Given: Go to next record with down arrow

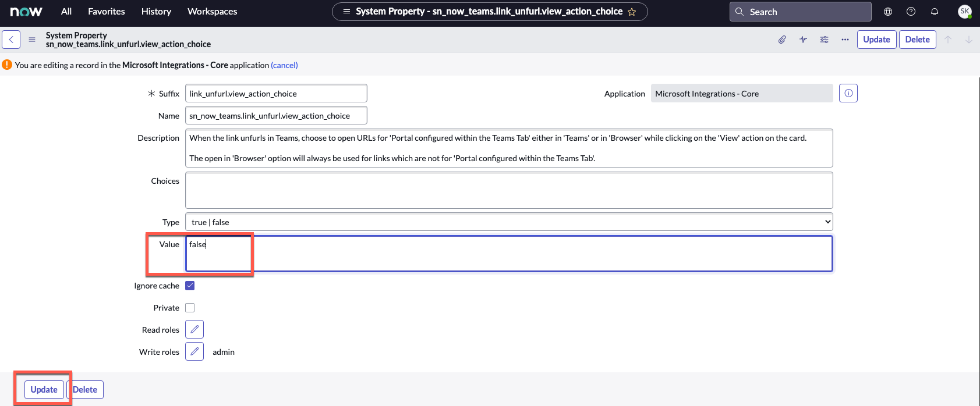Looking at the screenshot, I should (x=969, y=40).
